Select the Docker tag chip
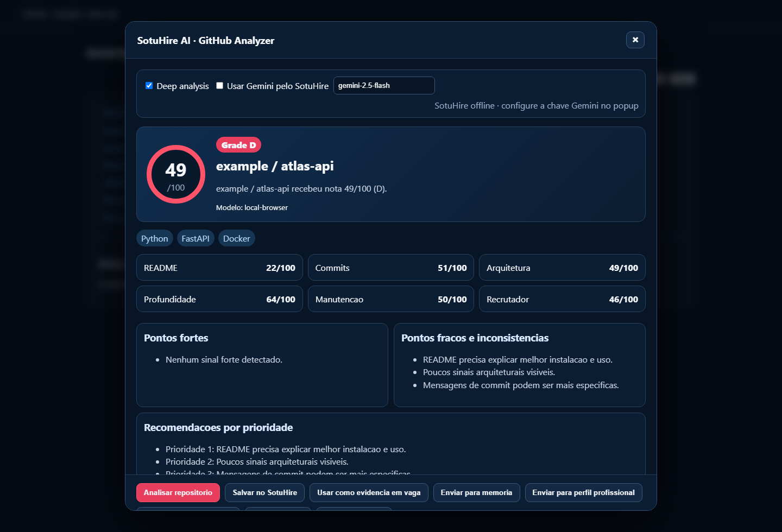This screenshot has height=532, width=782. click(x=237, y=238)
